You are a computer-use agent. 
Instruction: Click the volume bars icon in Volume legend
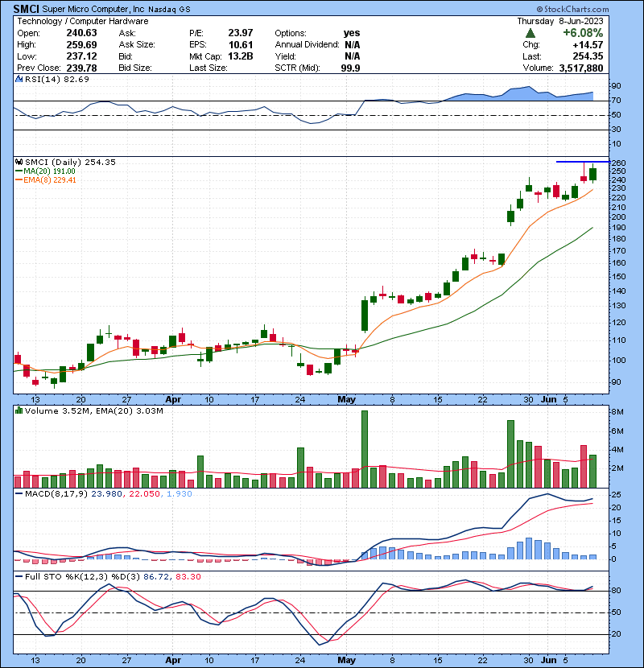point(19,410)
